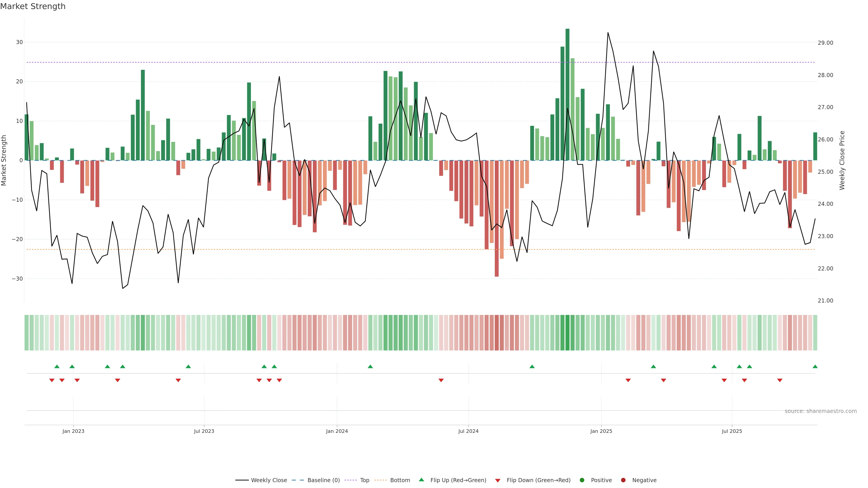Click the Jul 2025 x-axis label

[x=732, y=431]
